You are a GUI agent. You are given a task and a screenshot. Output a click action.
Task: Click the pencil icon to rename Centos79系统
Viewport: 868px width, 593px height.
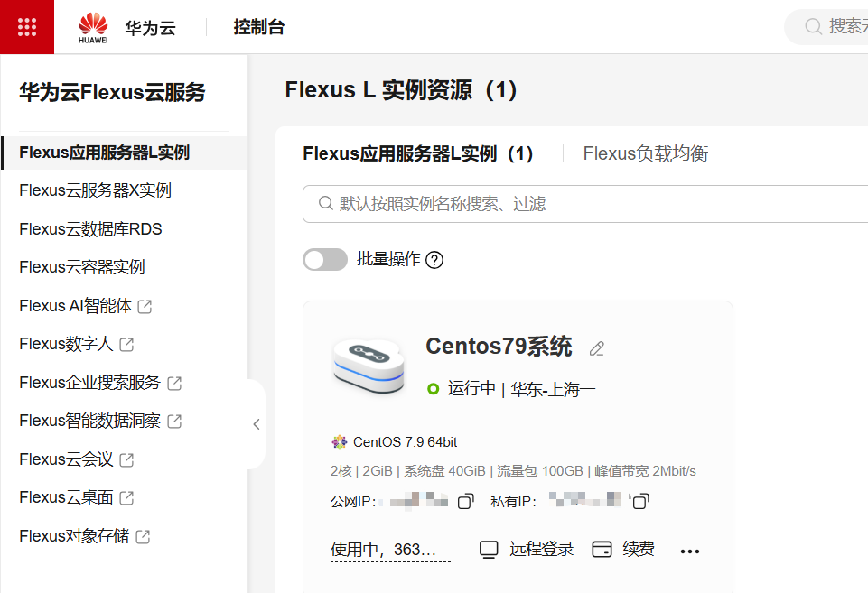click(x=596, y=348)
